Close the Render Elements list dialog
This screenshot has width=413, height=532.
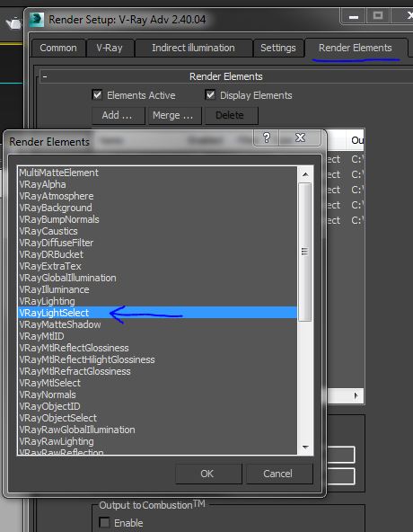(x=300, y=137)
